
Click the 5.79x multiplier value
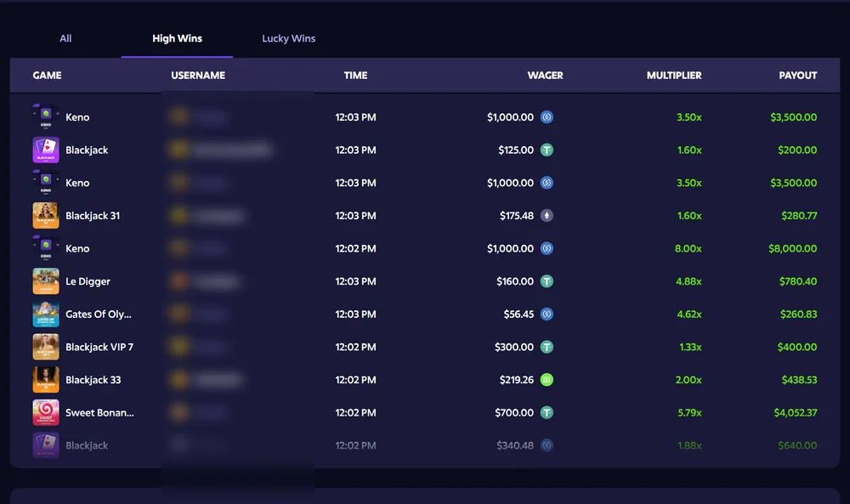[689, 413]
